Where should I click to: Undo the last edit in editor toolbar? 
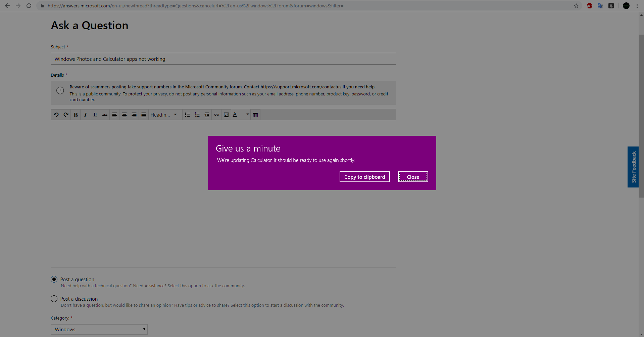pos(56,115)
